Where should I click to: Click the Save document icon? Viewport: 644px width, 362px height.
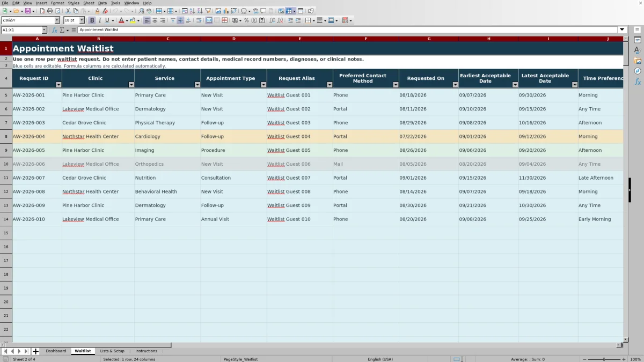pyautogui.click(x=27, y=11)
